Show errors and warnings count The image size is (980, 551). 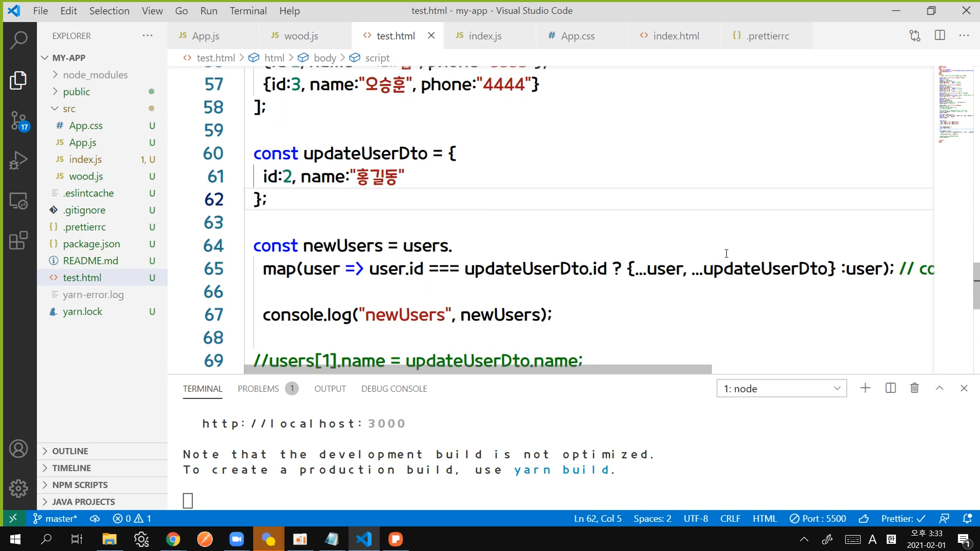[x=132, y=518]
